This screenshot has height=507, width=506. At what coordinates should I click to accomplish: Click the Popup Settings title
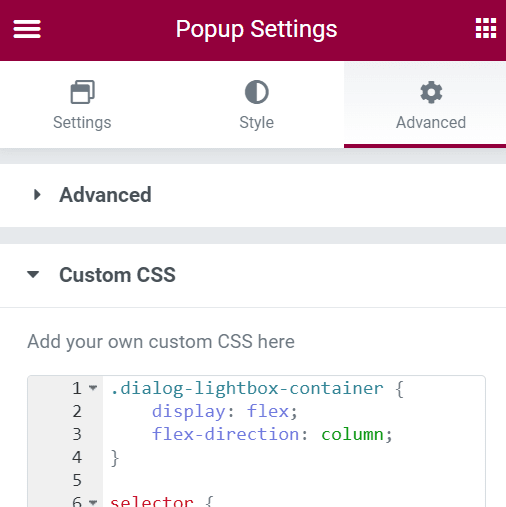click(x=256, y=29)
